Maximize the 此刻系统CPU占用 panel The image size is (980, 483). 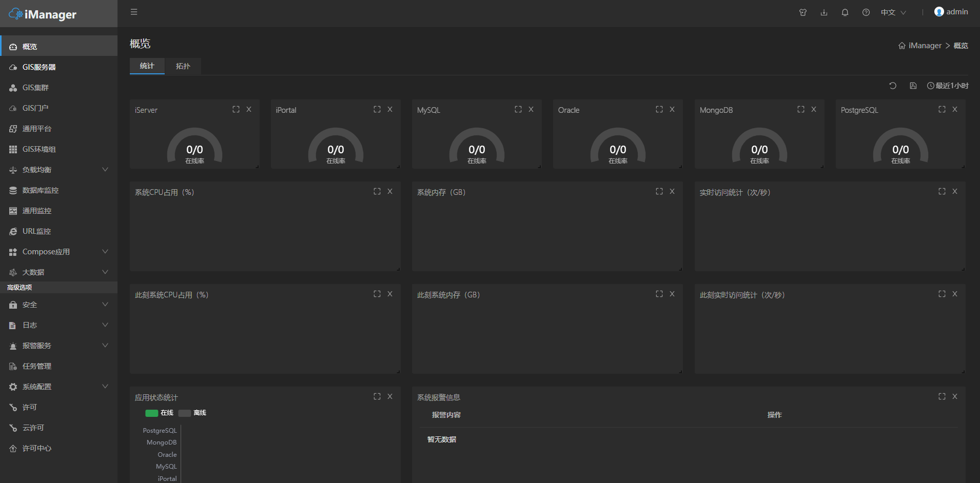[377, 294]
